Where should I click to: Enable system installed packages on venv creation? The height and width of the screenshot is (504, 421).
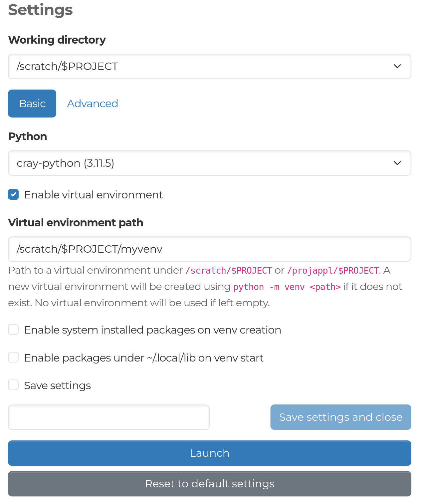(13, 330)
